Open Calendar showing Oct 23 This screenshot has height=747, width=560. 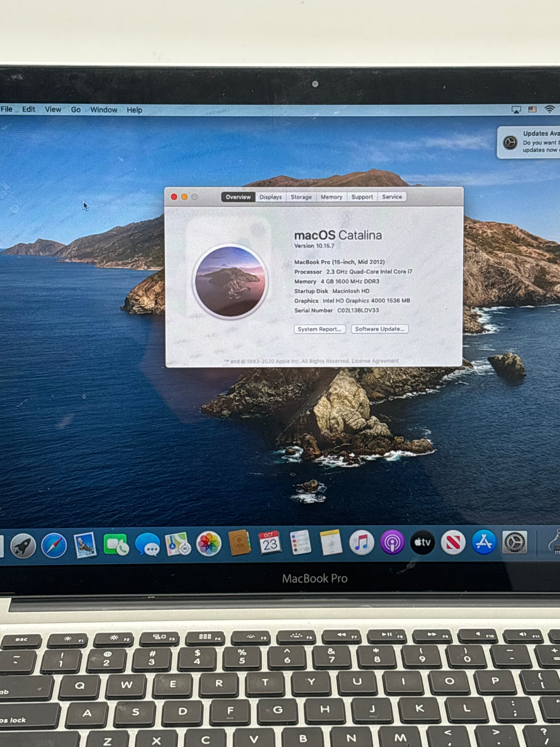270,542
